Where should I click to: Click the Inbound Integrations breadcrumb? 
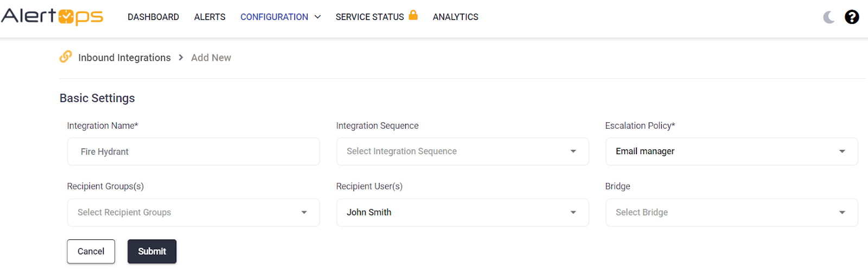(124, 58)
